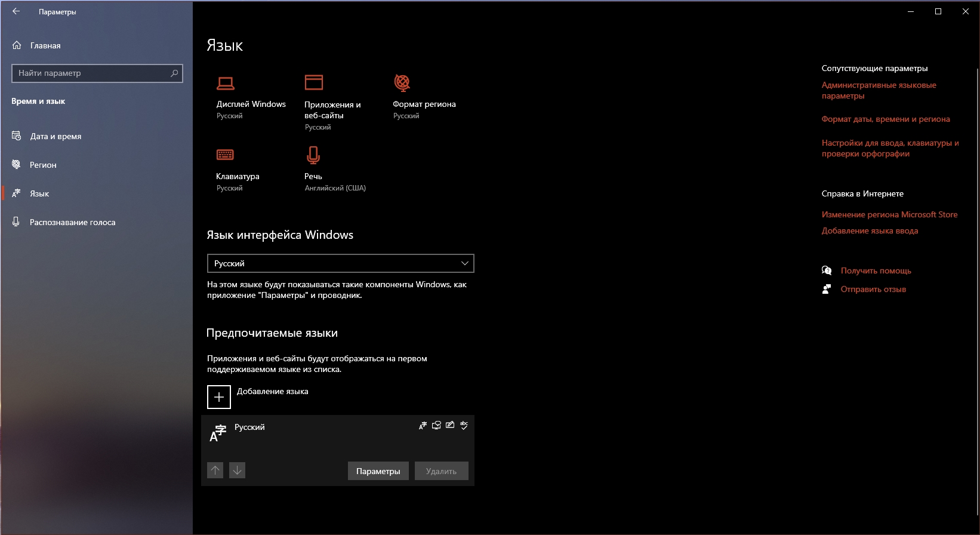Click the Речь microphone icon
Viewport: 980px width, 535px height.
(x=313, y=155)
